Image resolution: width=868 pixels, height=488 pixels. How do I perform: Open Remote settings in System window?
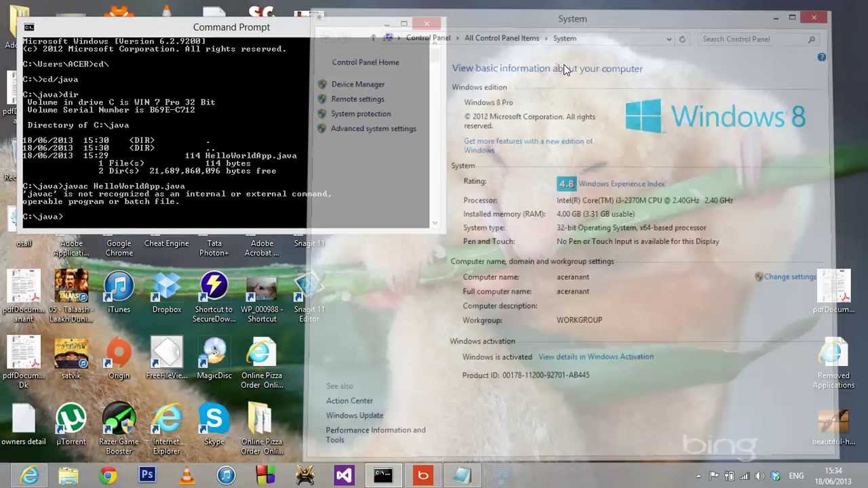pyautogui.click(x=357, y=99)
